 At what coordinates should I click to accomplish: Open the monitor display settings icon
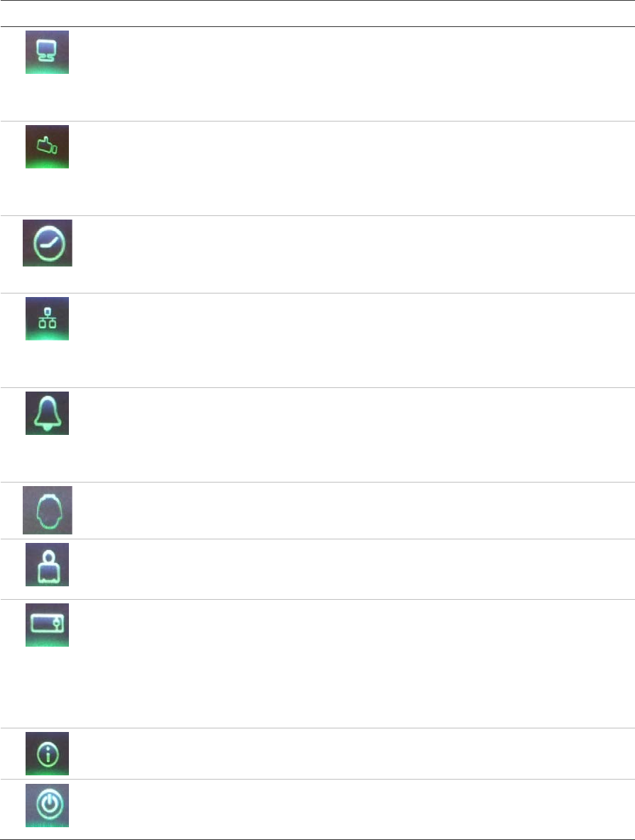47,52
